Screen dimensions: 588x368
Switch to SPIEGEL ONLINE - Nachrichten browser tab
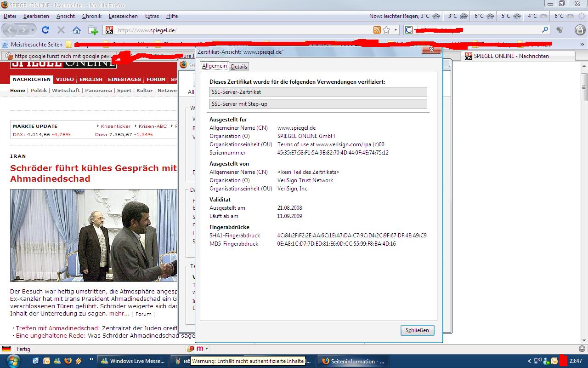518,56
